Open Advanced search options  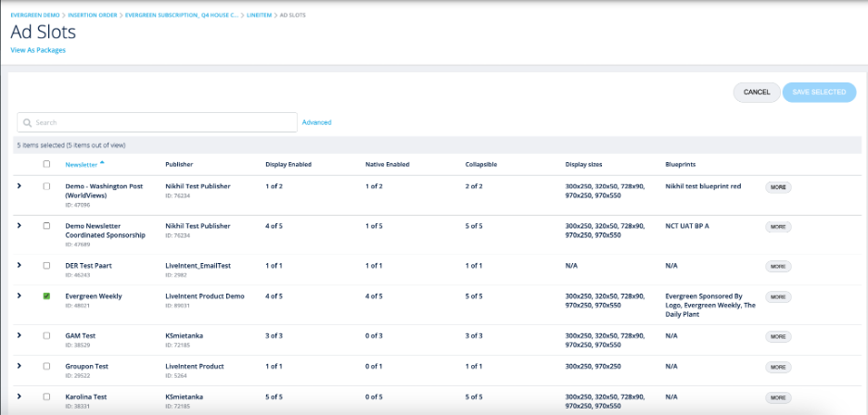click(x=316, y=122)
